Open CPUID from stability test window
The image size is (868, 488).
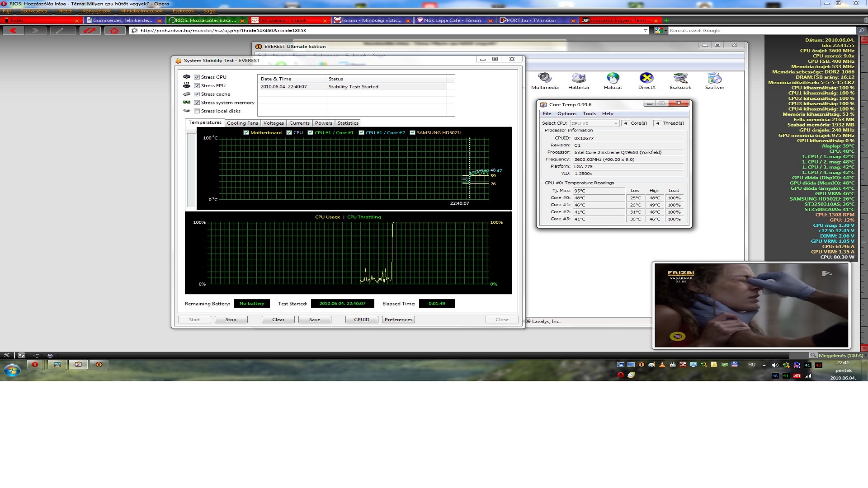coord(362,319)
